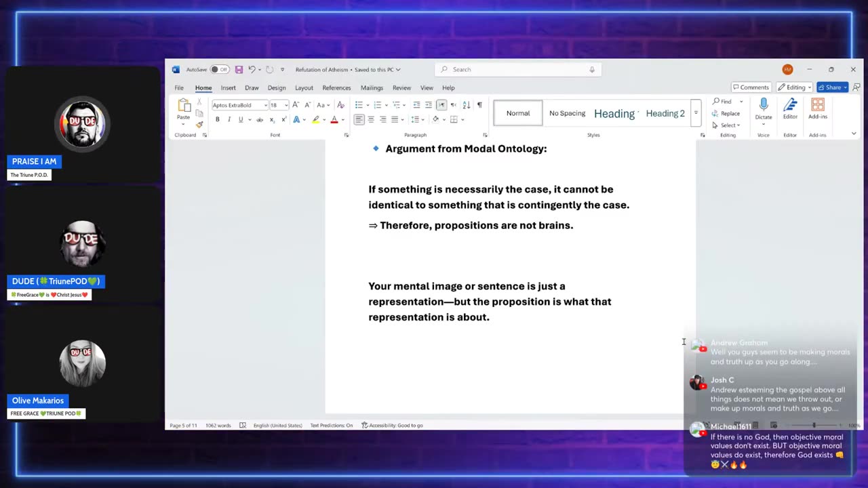Save the document with the Save icon

pyautogui.click(x=239, y=69)
